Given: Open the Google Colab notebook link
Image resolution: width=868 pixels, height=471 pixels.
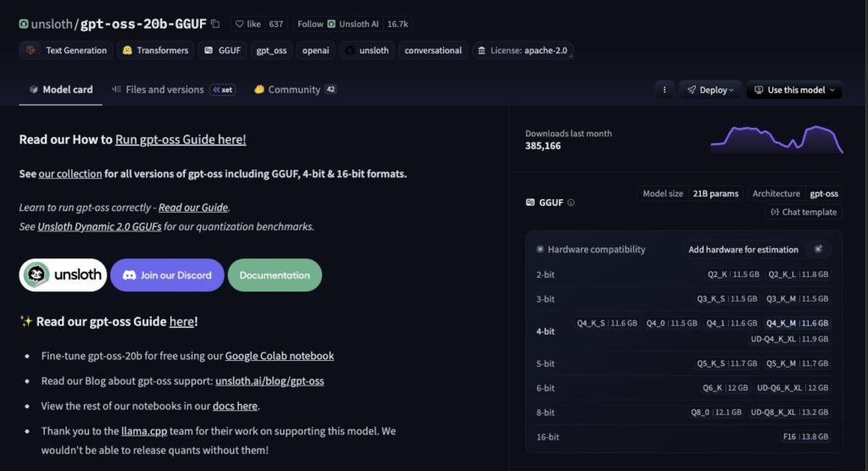Looking at the screenshot, I should (279, 356).
